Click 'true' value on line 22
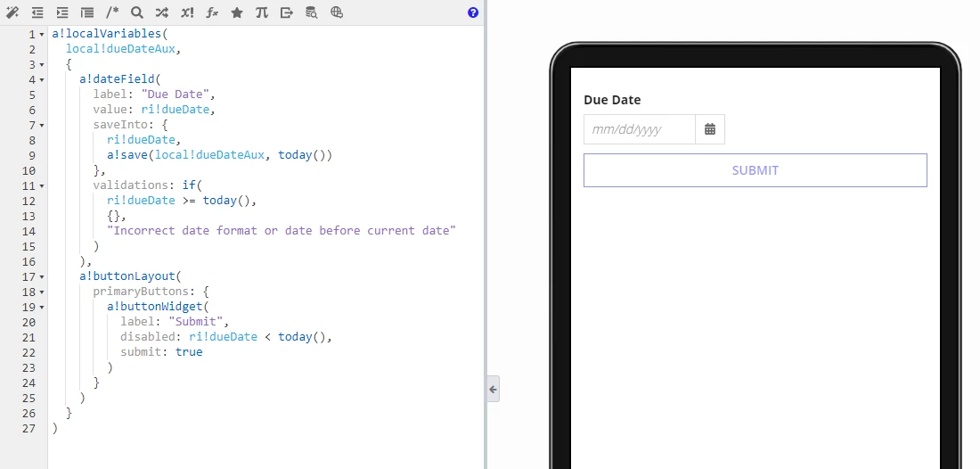Viewport: 980px width, 469px height. pyautogui.click(x=189, y=352)
